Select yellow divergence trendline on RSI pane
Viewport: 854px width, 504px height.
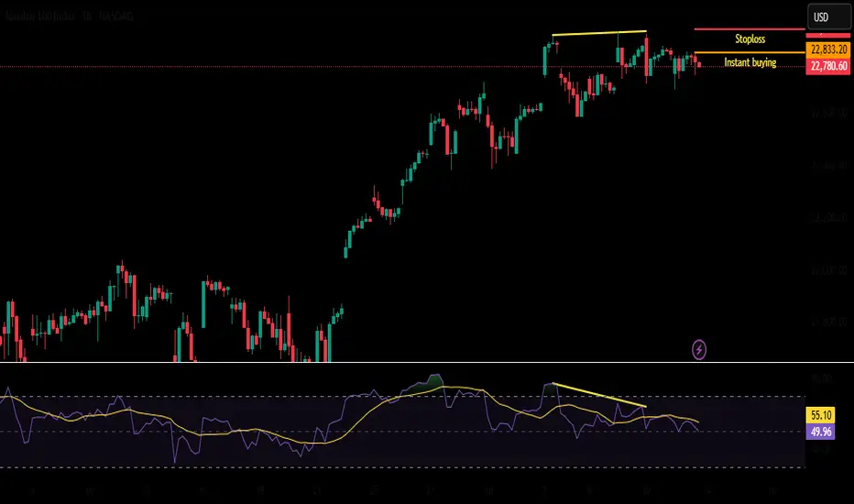599,395
